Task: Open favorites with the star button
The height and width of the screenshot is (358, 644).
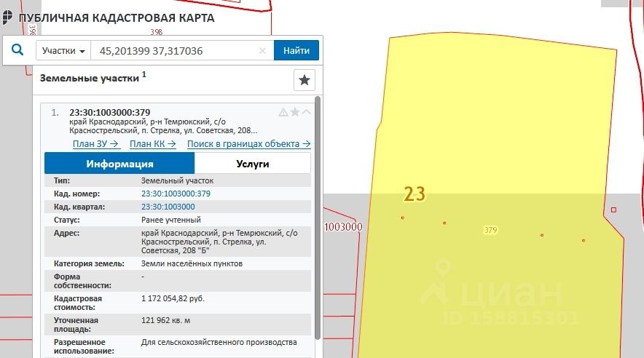Action: (x=304, y=80)
